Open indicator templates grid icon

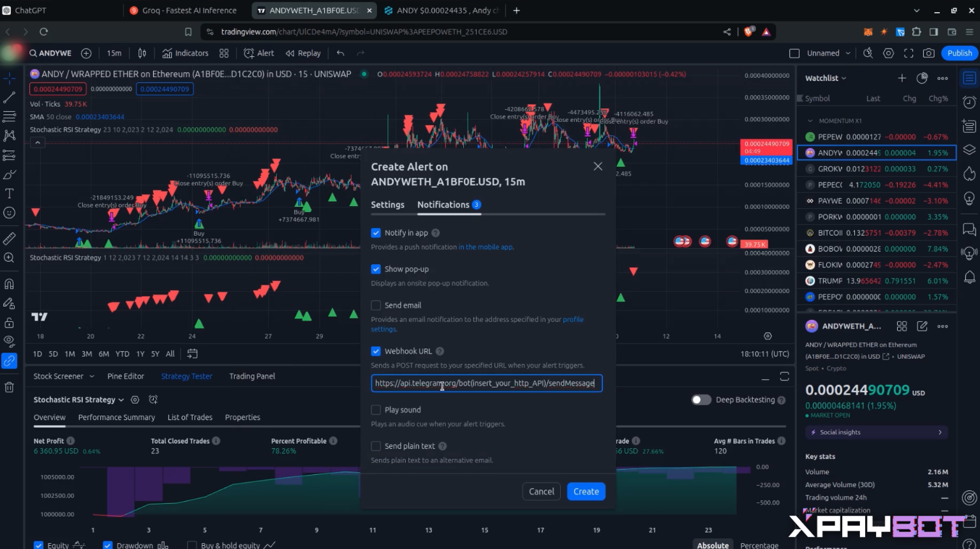224,53
